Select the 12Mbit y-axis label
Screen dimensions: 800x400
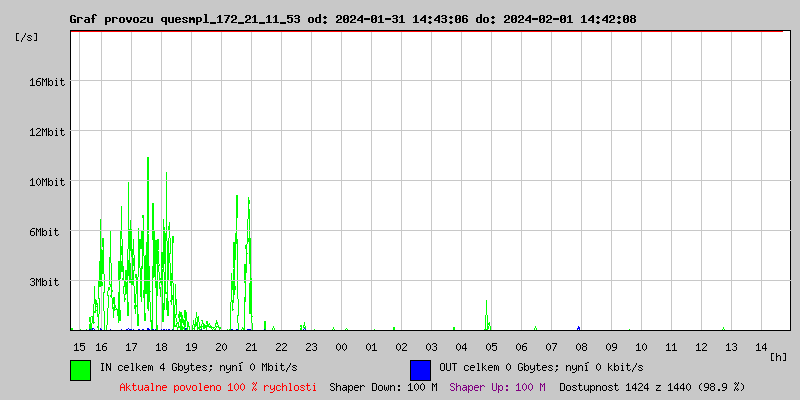tap(46, 132)
